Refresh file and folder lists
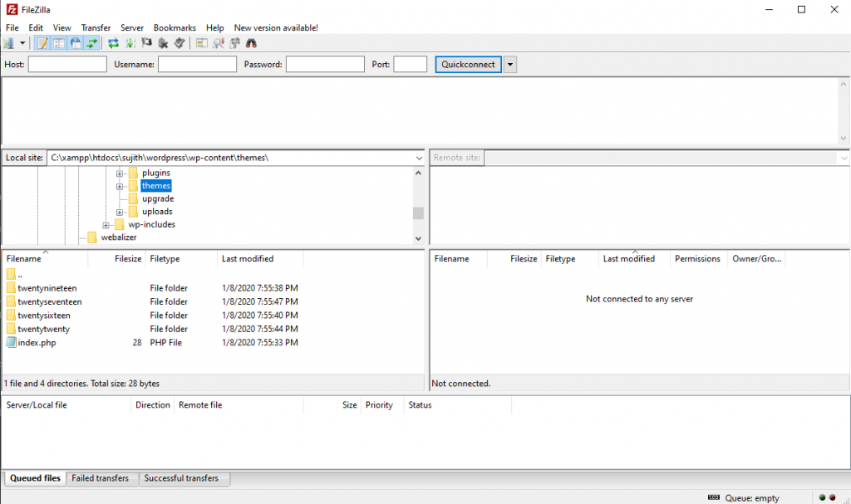The image size is (851, 504). pos(113,43)
